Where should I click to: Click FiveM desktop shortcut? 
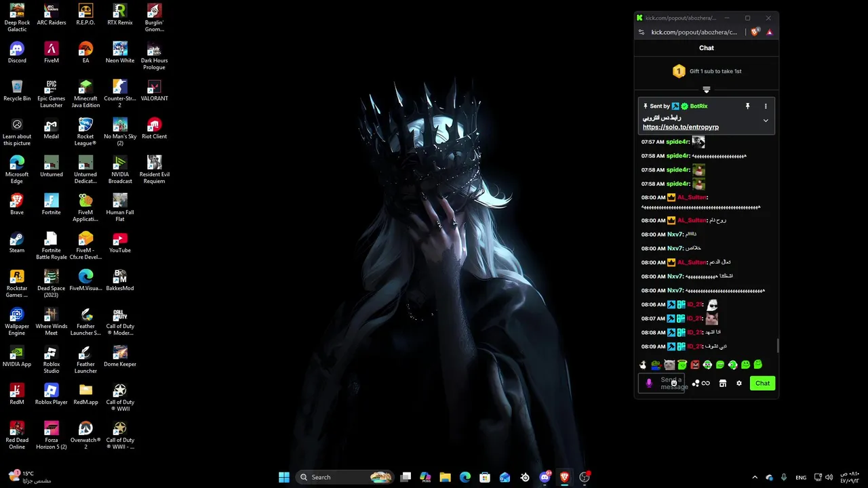tap(52, 52)
